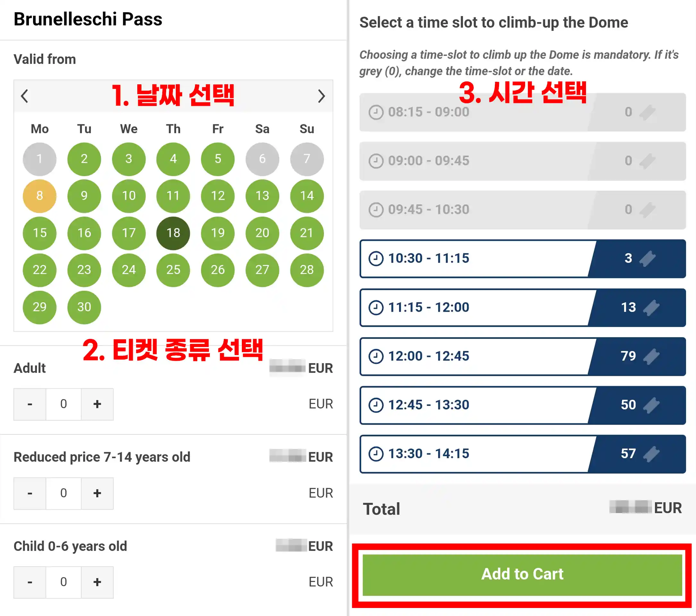The width and height of the screenshot is (696, 616).
Task: Increase Reduced price 7-14 ticket count
Action: tap(97, 494)
